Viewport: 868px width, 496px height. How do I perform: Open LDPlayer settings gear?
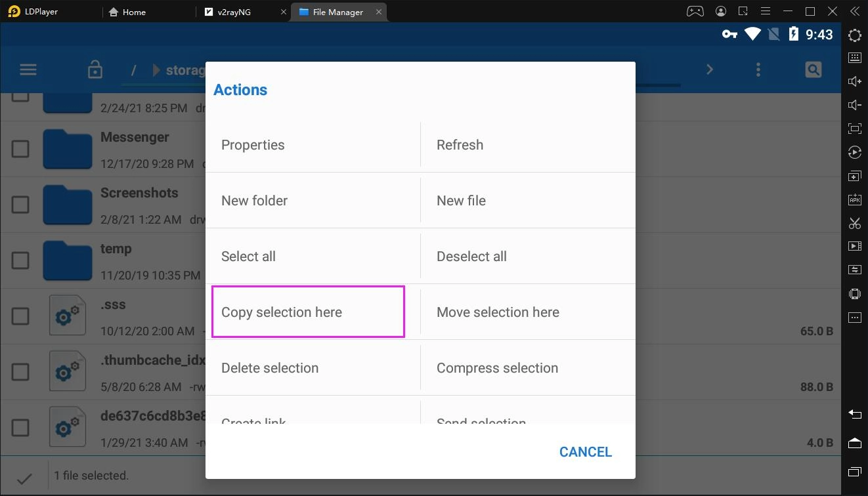coord(854,35)
